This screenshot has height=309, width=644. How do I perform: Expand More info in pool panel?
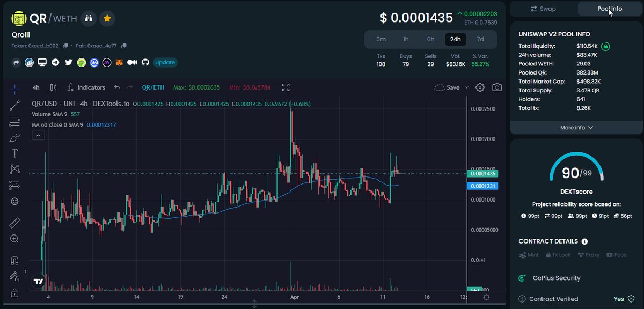pos(576,128)
